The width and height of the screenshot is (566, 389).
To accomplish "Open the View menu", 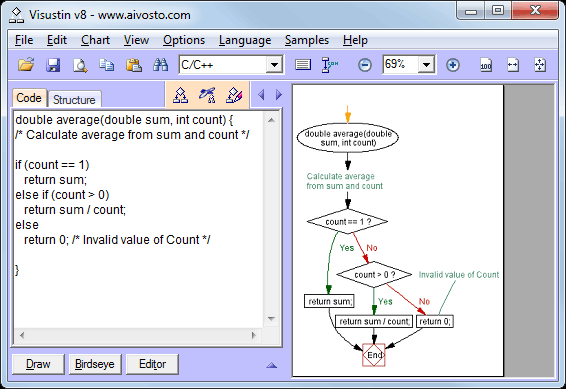I will pyautogui.click(x=136, y=40).
